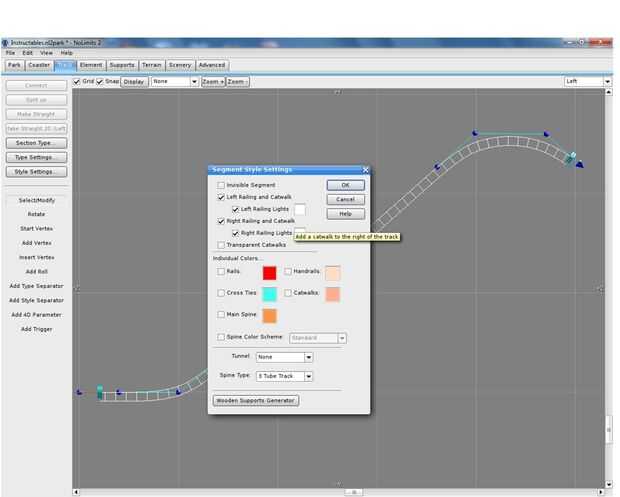This screenshot has width=620, height=497.
Task: Switch to the Element tab
Action: click(x=91, y=65)
